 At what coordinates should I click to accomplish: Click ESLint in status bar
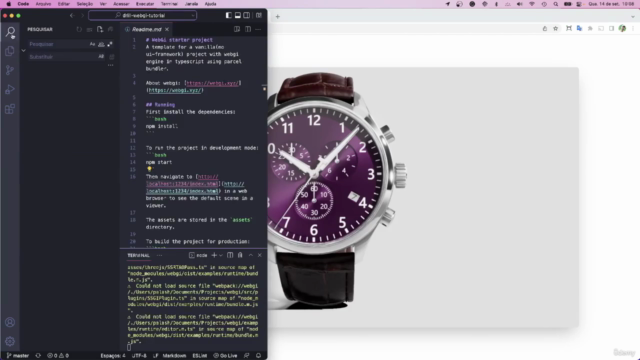click(200, 356)
